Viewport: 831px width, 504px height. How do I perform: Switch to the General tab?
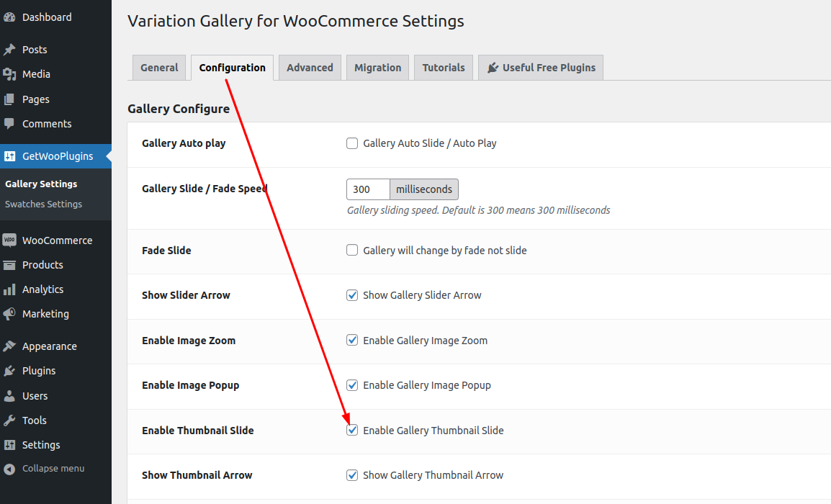point(159,67)
